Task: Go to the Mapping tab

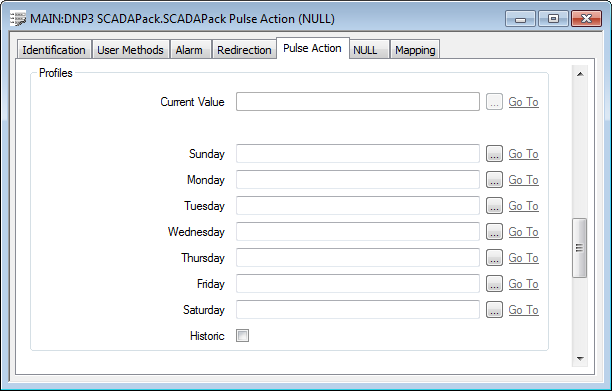Action: coord(415,50)
